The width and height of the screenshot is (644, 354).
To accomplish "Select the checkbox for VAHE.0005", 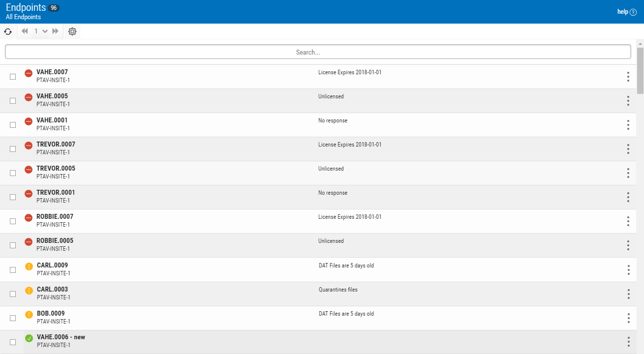I will pyautogui.click(x=13, y=101).
